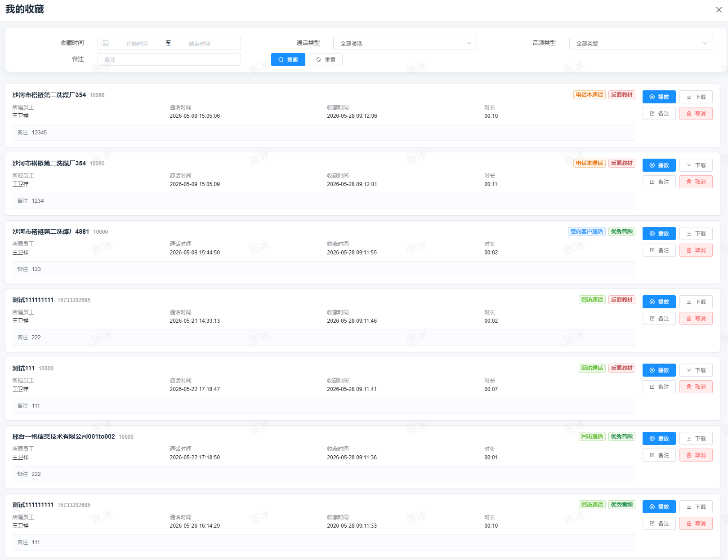Cancel favorite for 邢台一帆信息技术有限公司 record
Screen dimensions: 728x560
[x=696, y=455]
